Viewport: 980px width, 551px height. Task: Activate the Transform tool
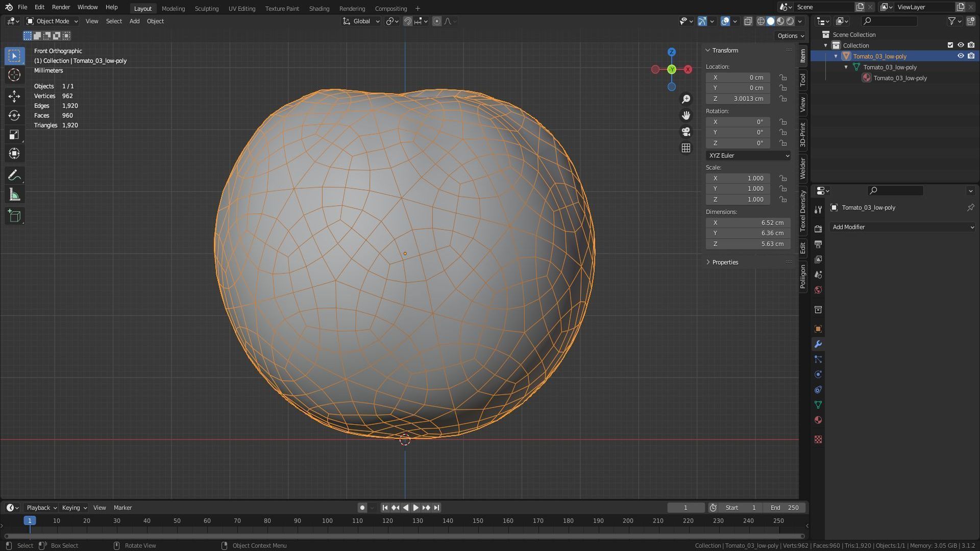click(x=14, y=154)
